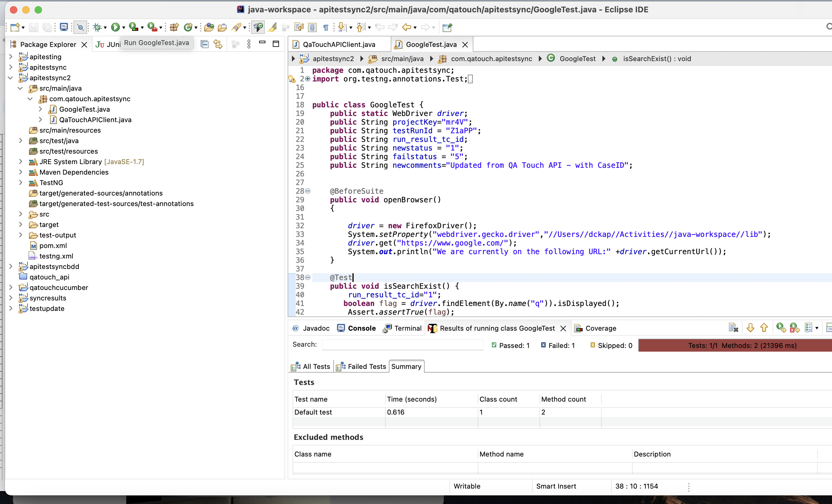
Task: Open dropdown beside Next Annotation icon
Action: click(x=351, y=28)
